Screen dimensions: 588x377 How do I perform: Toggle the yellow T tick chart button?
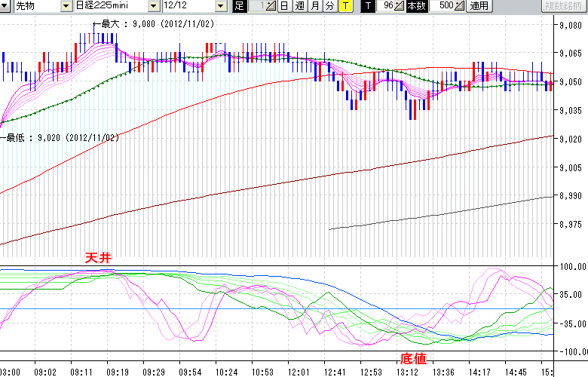(345, 6)
